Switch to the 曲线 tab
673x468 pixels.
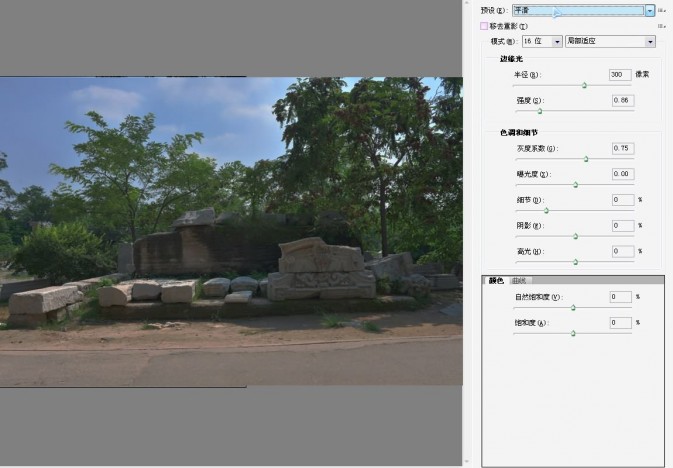(519, 281)
